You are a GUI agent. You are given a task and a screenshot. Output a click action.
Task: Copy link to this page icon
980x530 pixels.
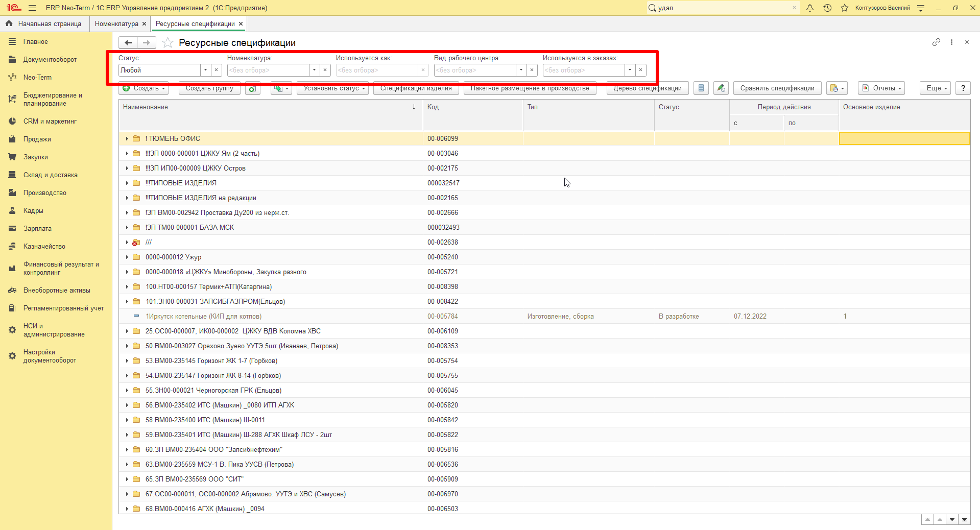[936, 42]
